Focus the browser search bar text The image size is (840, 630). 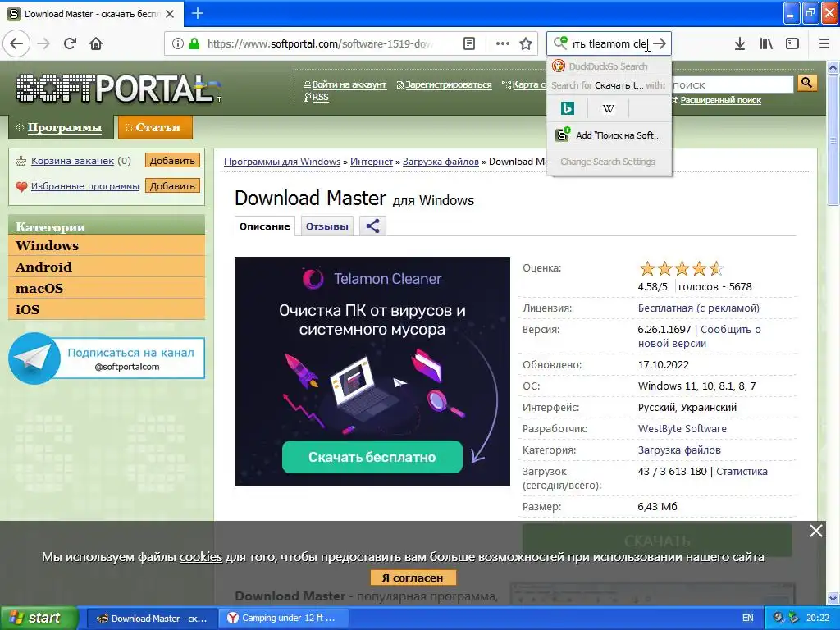[x=610, y=43]
